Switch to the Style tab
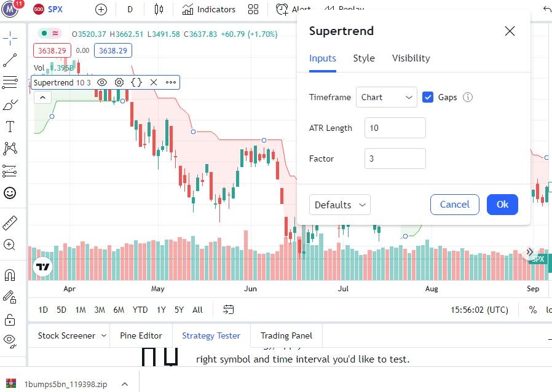Image resolution: width=552 pixels, height=392 pixels. [x=364, y=58]
